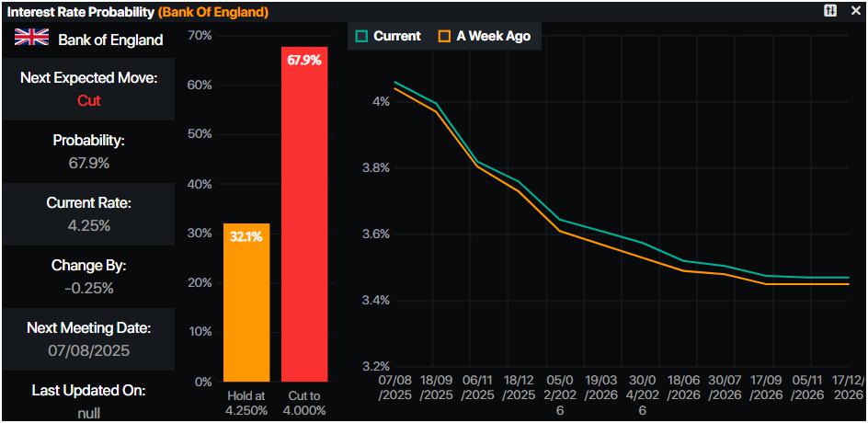Click the Next Expected Move label
Viewport: 868px width, 423px height.
[88, 78]
